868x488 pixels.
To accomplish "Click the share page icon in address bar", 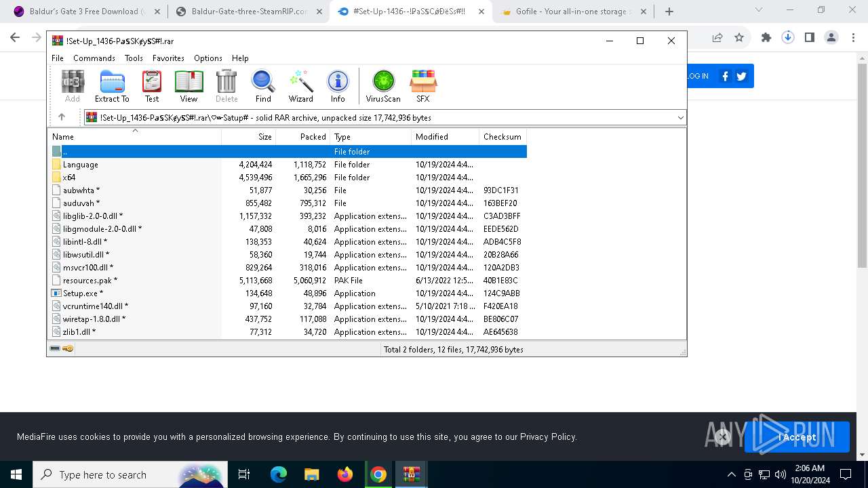I will [x=717, y=38].
